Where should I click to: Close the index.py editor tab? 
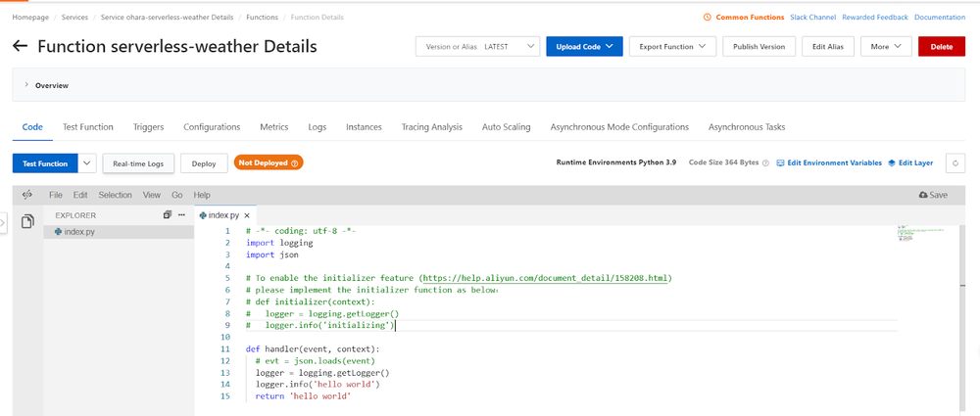point(248,215)
